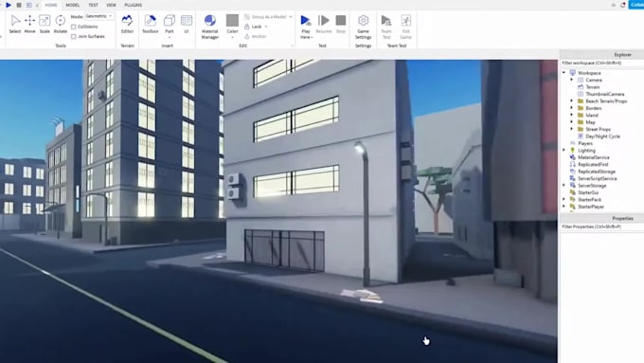The width and height of the screenshot is (644, 363).
Task: Open the Material Manager
Action: tap(210, 27)
